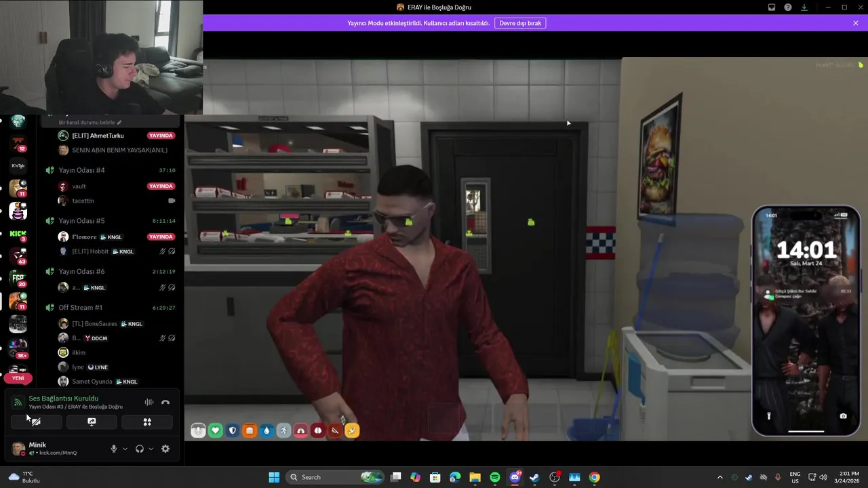The height and width of the screenshot is (488, 868).
Task: Click the running man stamina HUD icon
Action: coord(283,430)
